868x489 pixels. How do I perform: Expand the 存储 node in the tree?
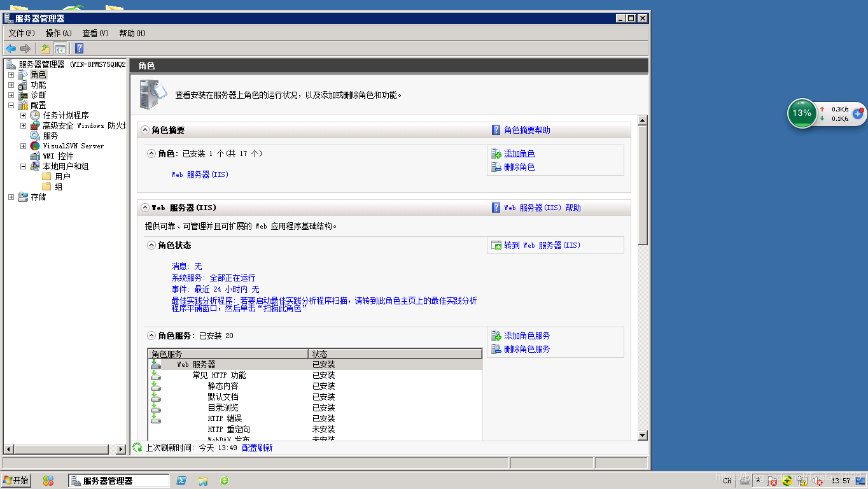11,197
